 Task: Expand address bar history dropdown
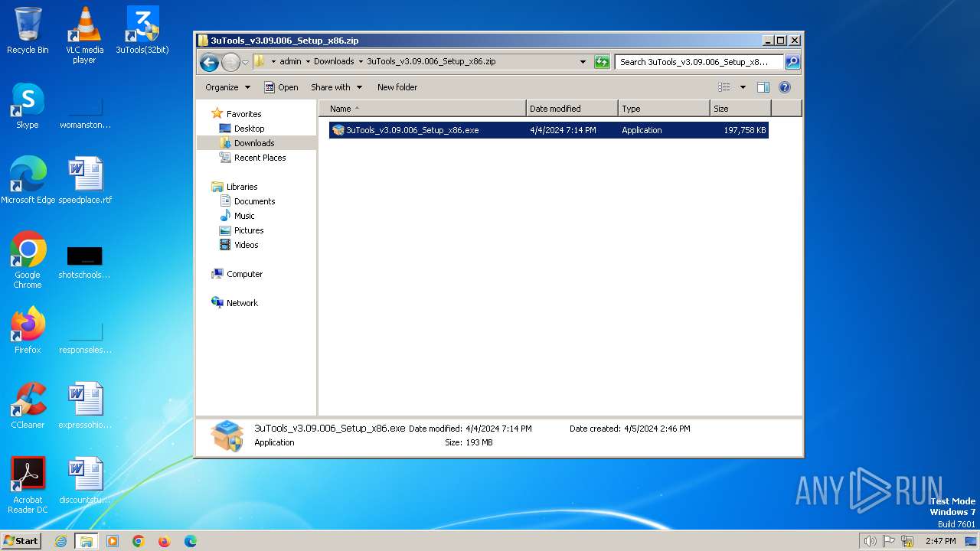click(583, 62)
